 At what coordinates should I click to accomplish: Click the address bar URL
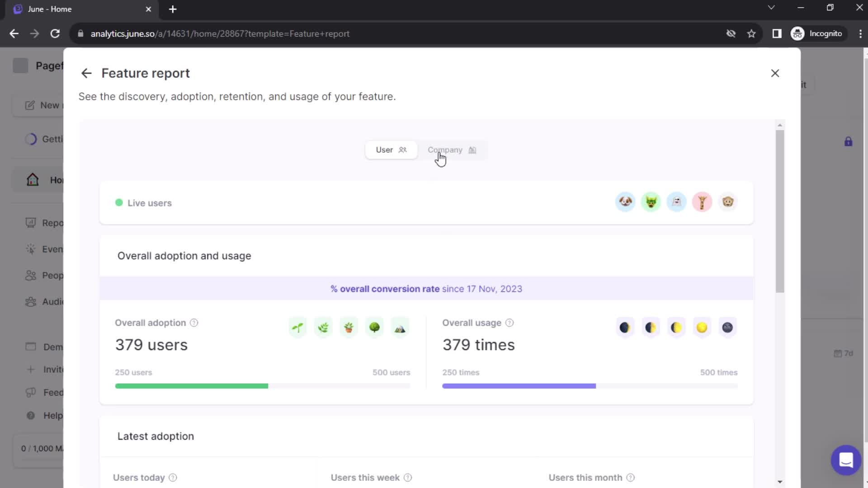click(220, 34)
